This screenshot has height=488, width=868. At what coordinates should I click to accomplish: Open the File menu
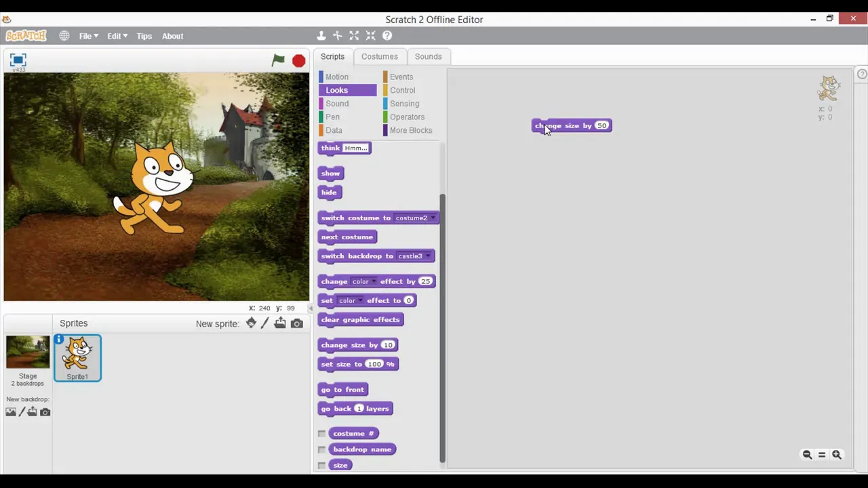click(x=88, y=36)
